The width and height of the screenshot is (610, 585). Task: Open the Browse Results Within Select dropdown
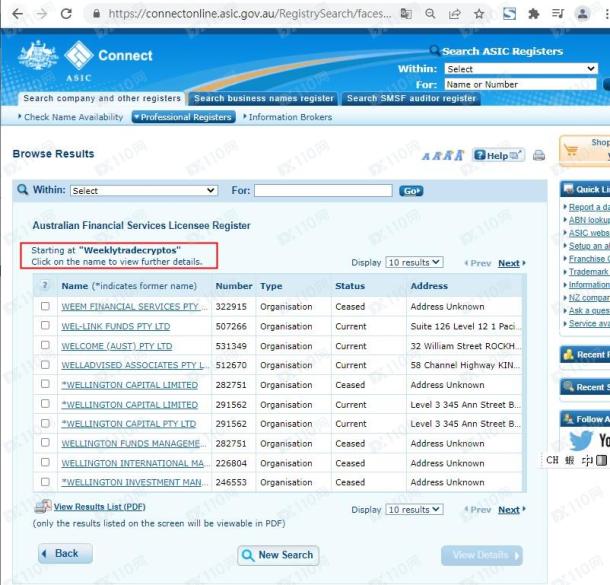click(144, 191)
